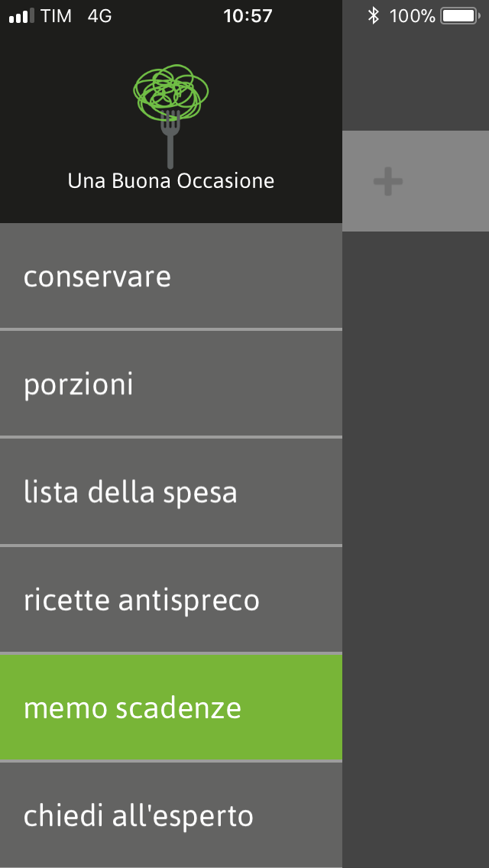Image resolution: width=489 pixels, height=868 pixels.
Task: Go to porzioni
Action: (171, 384)
